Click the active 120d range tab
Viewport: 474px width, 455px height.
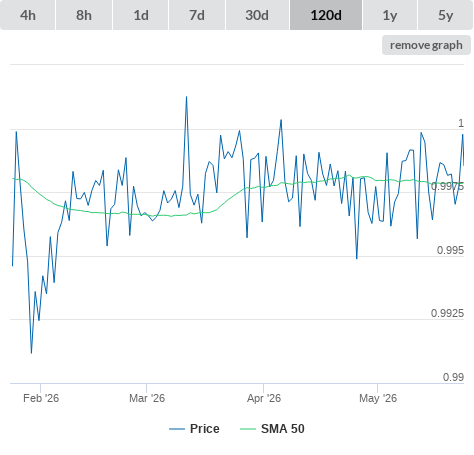tap(326, 15)
